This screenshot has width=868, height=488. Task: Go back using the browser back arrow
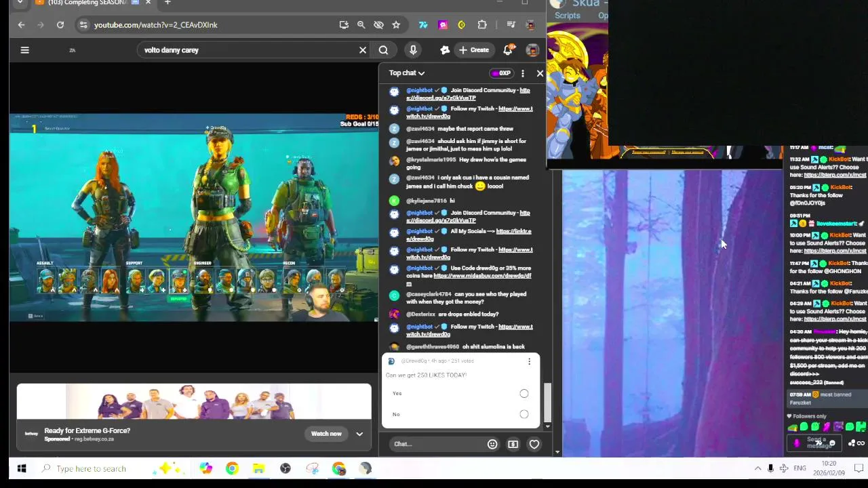click(x=21, y=25)
